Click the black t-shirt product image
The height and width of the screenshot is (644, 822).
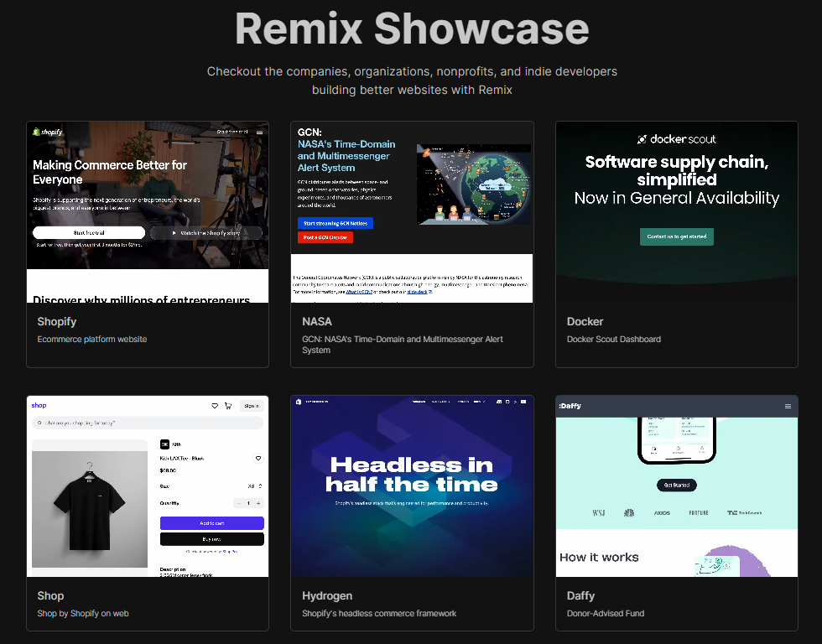click(90, 509)
